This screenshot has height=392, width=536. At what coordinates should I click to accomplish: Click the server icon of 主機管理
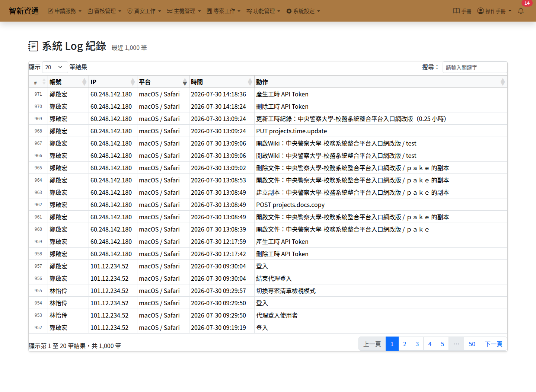[170, 11]
